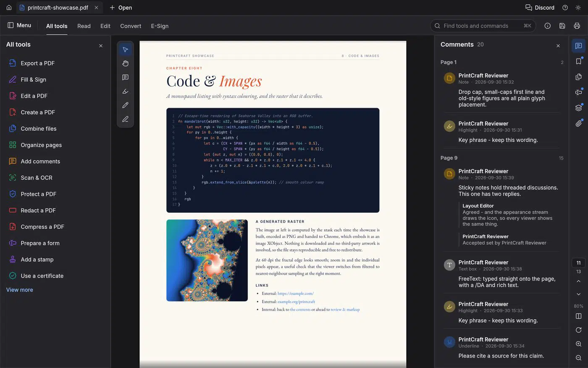Toggle the comments panel button
This screenshot has width=588, height=368.
pyautogui.click(x=578, y=45)
